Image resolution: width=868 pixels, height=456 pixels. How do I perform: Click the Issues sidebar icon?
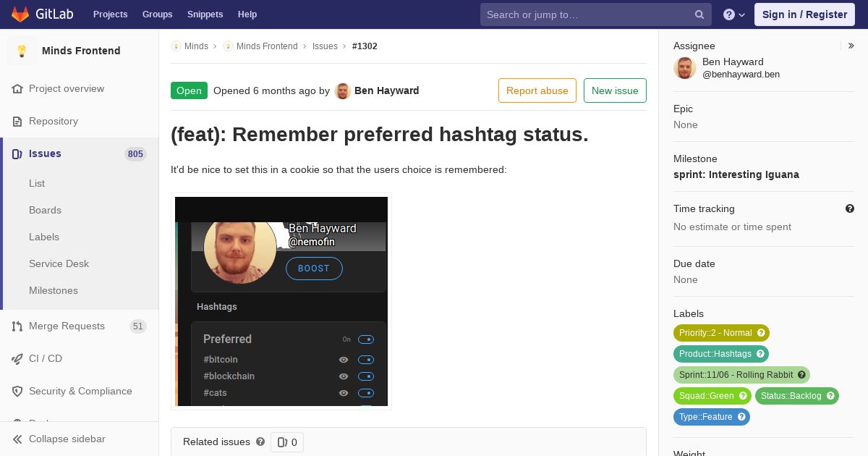tap(18, 153)
